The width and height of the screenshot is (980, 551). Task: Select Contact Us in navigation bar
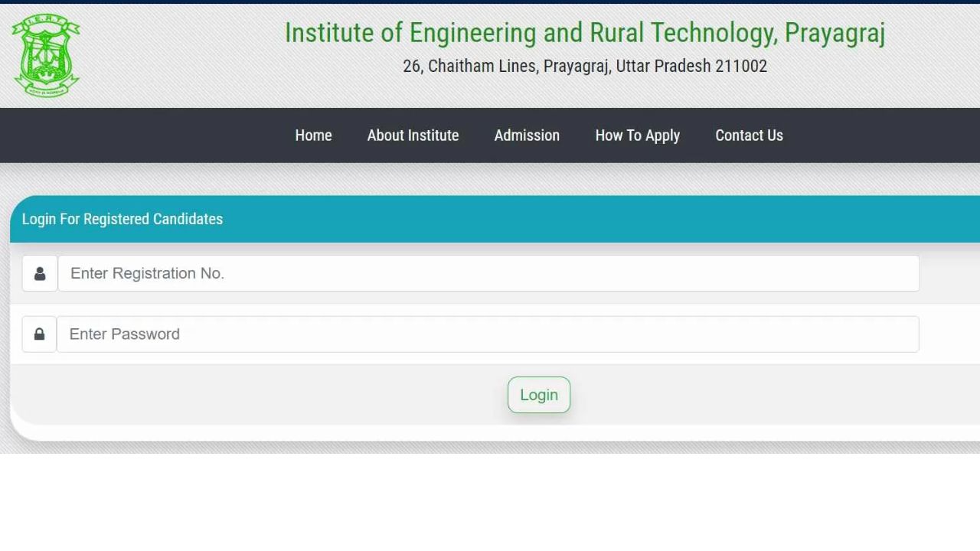(x=749, y=135)
